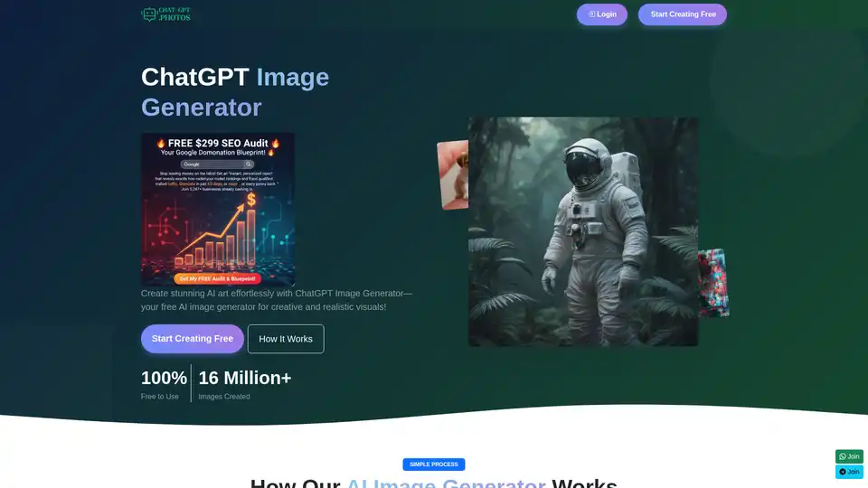The width and height of the screenshot is (868, 488).
Task: Join via the green WhatsApp button
Action: (x=849, y=456)
